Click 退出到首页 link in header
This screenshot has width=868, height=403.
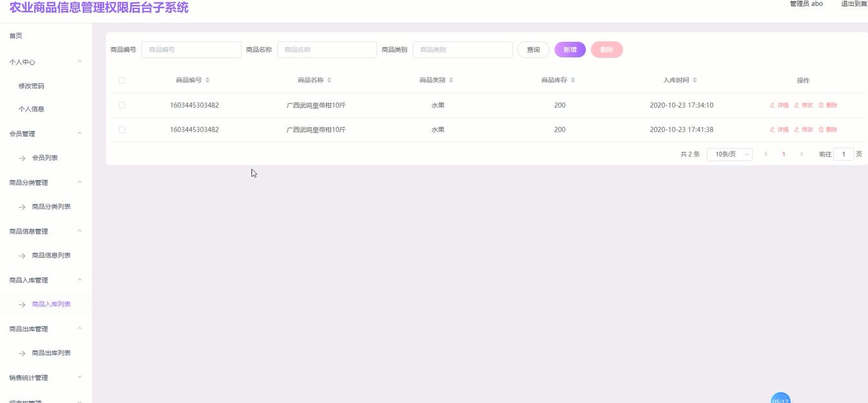854,4
